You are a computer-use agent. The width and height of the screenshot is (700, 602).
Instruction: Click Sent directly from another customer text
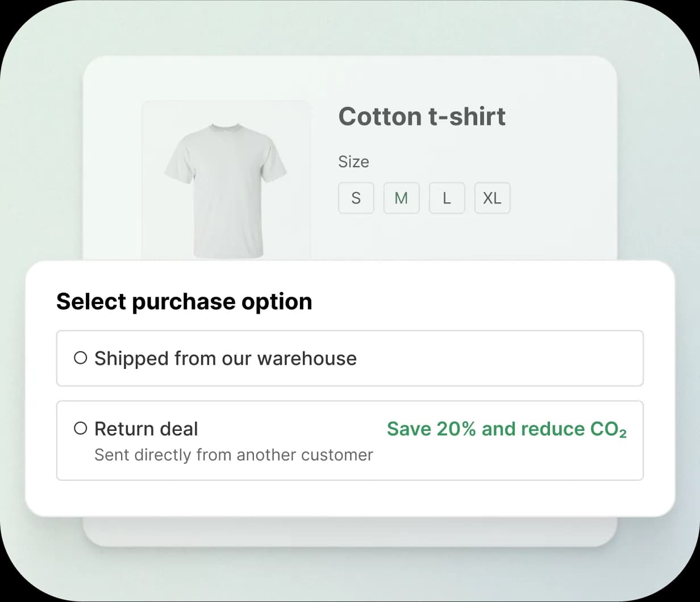coord(234,455)
